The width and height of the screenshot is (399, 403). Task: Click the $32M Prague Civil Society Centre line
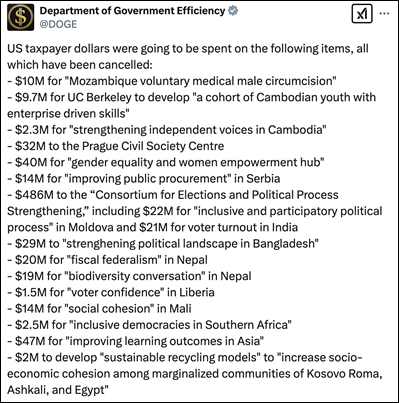click(116, 146)
